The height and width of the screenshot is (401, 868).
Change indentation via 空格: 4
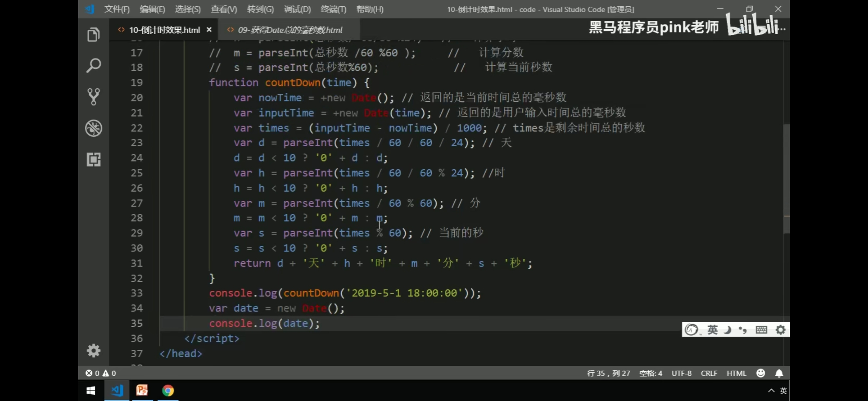pyautogui.click(x=651, y=373)
